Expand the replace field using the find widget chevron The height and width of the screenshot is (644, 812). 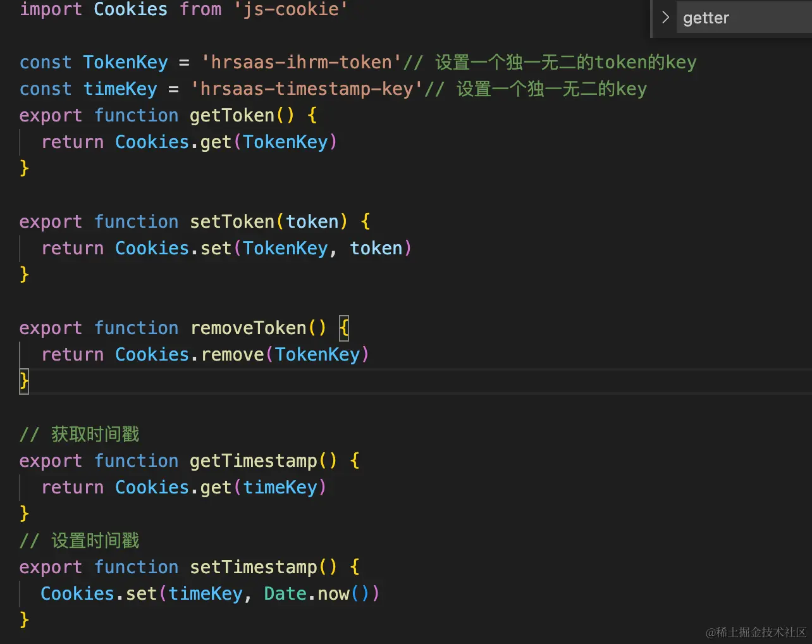click(x=665, y=17)
